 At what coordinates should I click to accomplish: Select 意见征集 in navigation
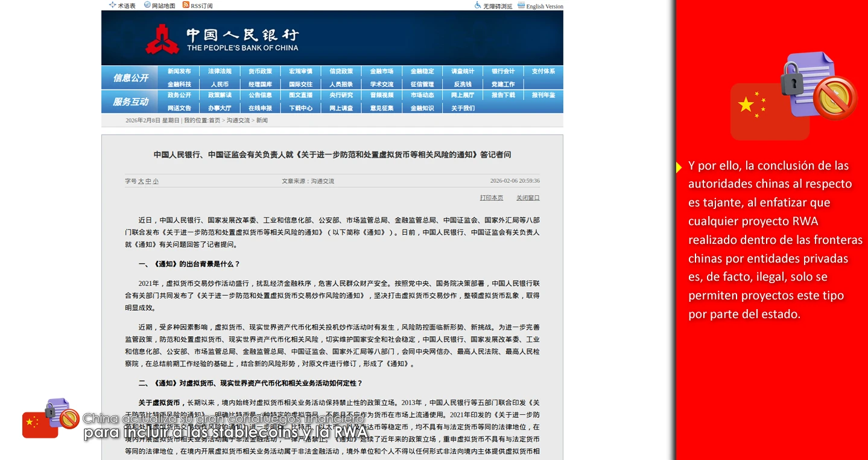coord(381,108)
